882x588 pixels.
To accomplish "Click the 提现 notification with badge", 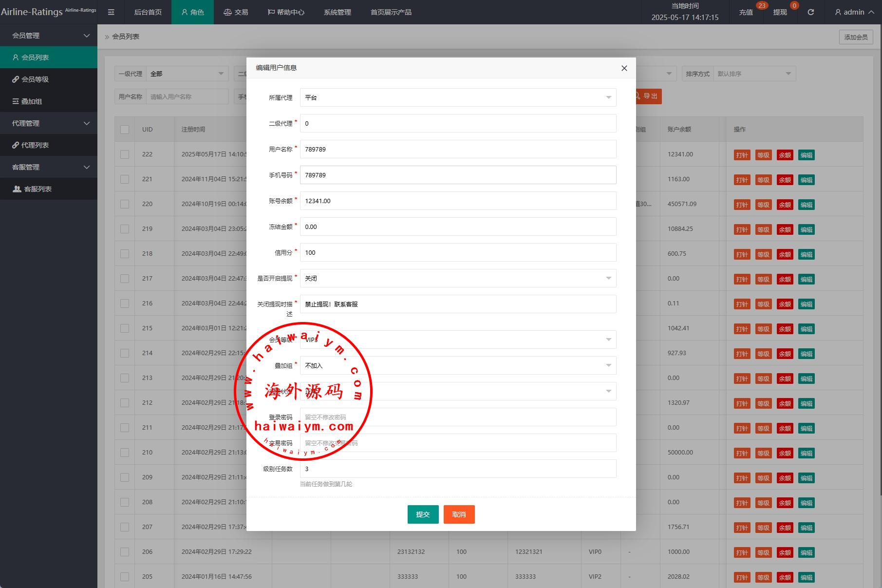I will point(780,12).
